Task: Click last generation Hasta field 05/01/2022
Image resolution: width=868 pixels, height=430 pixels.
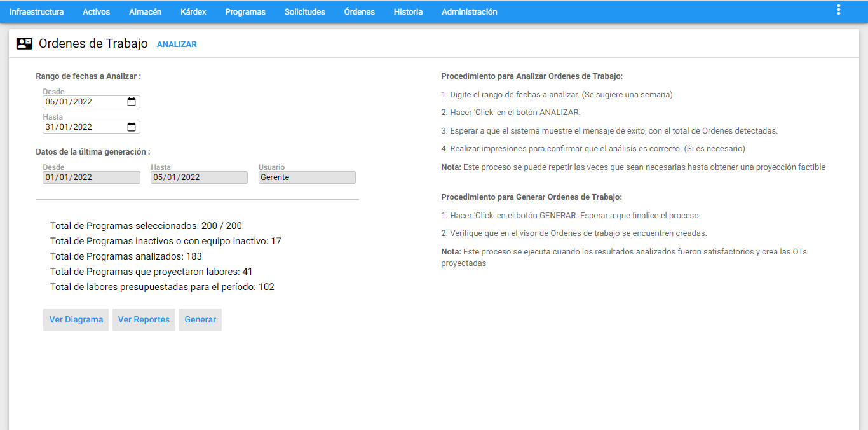Action: point(199,177)
